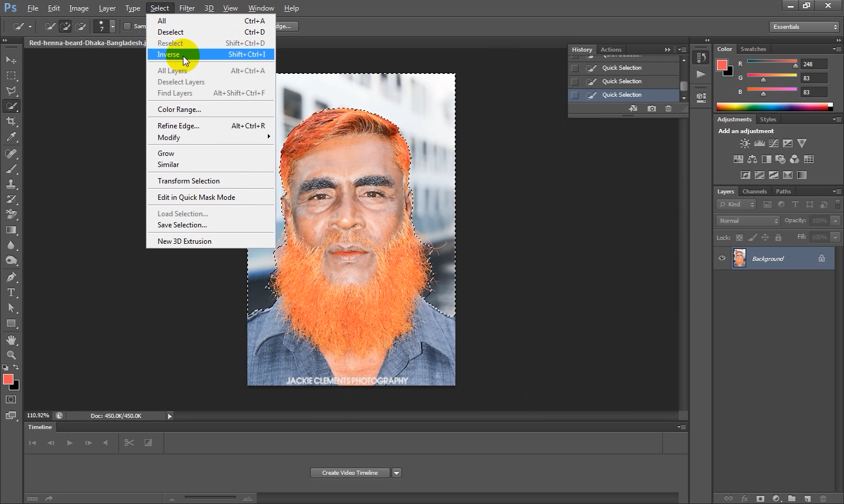Click the Brightness/Contrast adjustment icon

click(745, 144)
